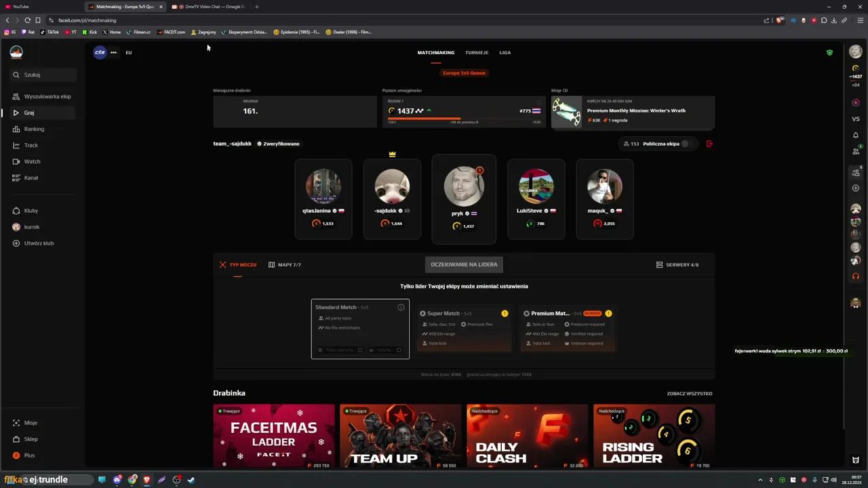This screenshot has height=488, width=868.
Task: Open qtasJanina player card
Action: click(323, 199)
